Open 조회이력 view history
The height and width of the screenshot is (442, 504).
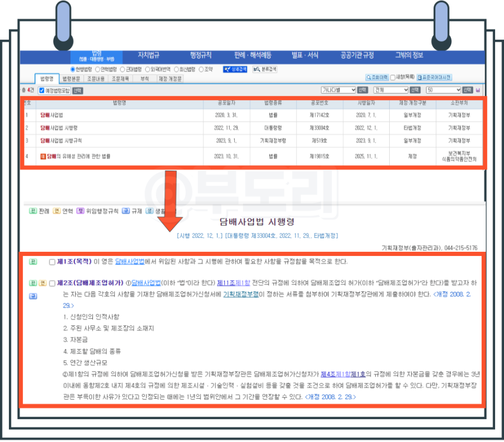pos(377,78)
